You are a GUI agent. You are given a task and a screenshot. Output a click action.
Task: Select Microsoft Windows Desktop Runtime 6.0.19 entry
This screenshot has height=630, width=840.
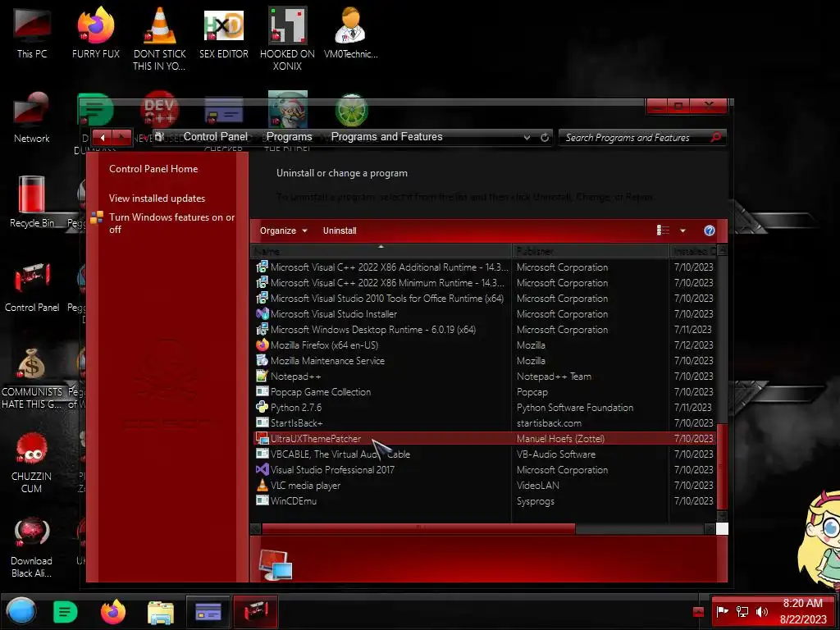tap(485, 330)
